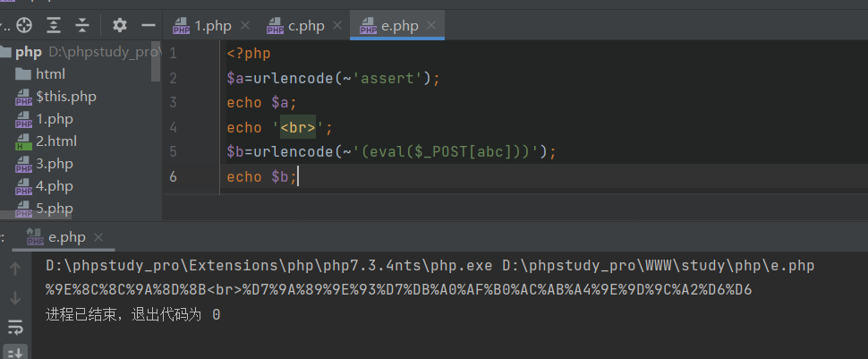
Task: Click the '<?php' opening tag
Action: 249,54
